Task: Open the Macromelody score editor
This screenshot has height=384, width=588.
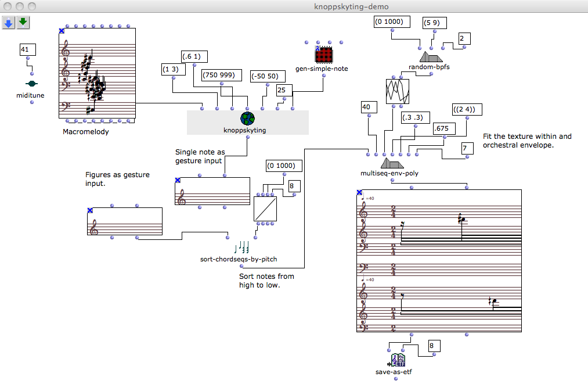Action: 98,74
